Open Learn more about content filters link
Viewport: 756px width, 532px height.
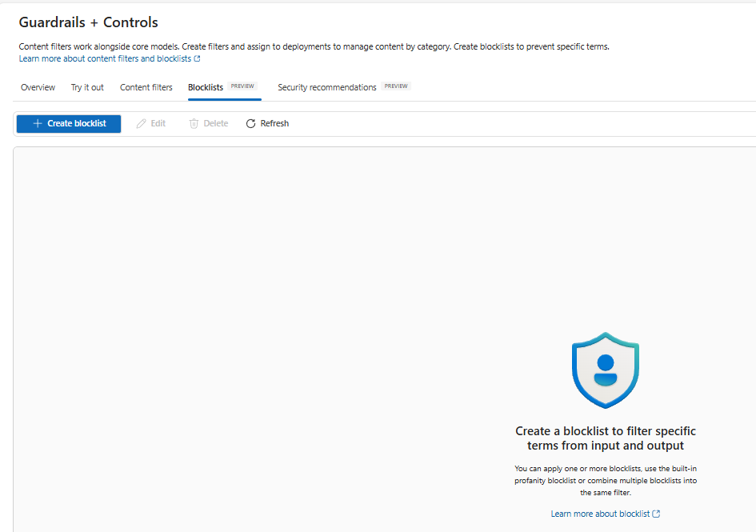click(105, 58)
